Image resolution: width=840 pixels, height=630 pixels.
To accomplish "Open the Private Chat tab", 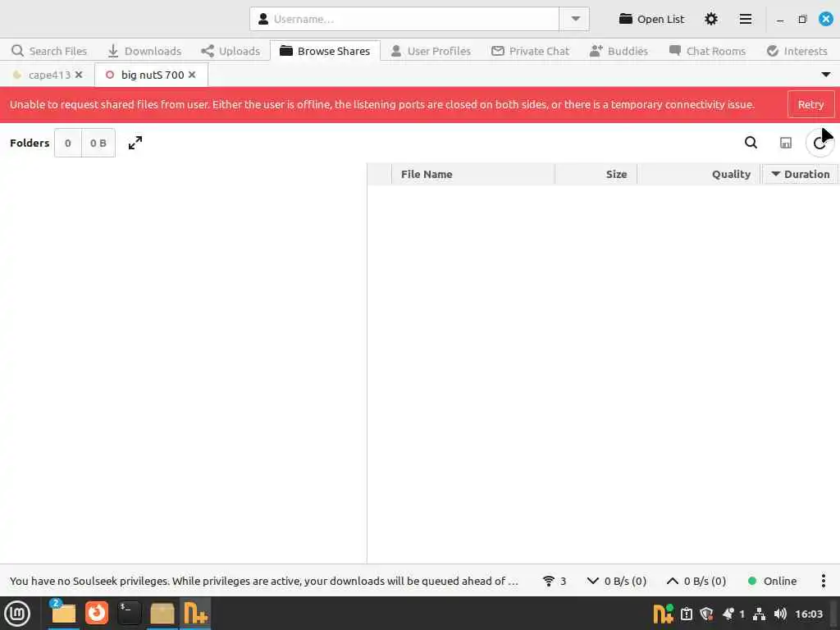I will click(x=531, y=51).
